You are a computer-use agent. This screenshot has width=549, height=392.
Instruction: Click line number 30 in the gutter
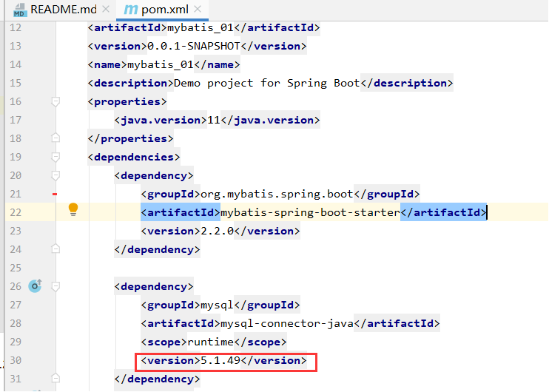point(16,360)
